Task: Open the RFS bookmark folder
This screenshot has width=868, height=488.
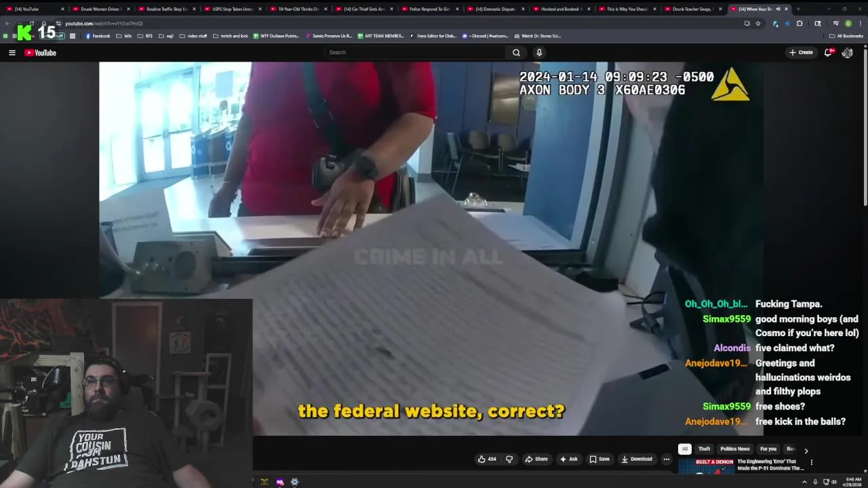Action: [145, 36]
